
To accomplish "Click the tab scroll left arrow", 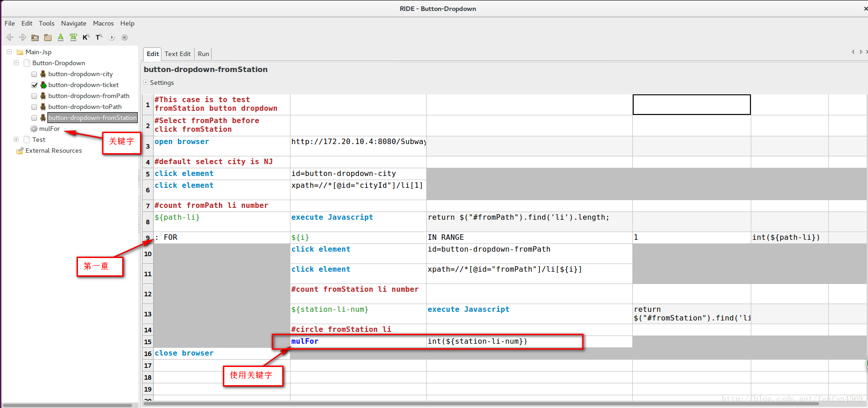I will [852, 52].
